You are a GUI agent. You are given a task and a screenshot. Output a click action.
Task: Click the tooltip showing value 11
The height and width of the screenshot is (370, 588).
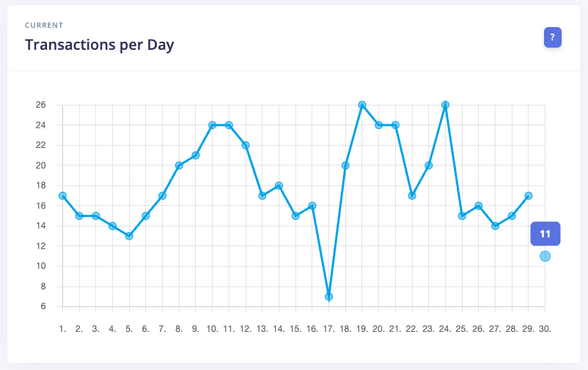tap(545, 234)
